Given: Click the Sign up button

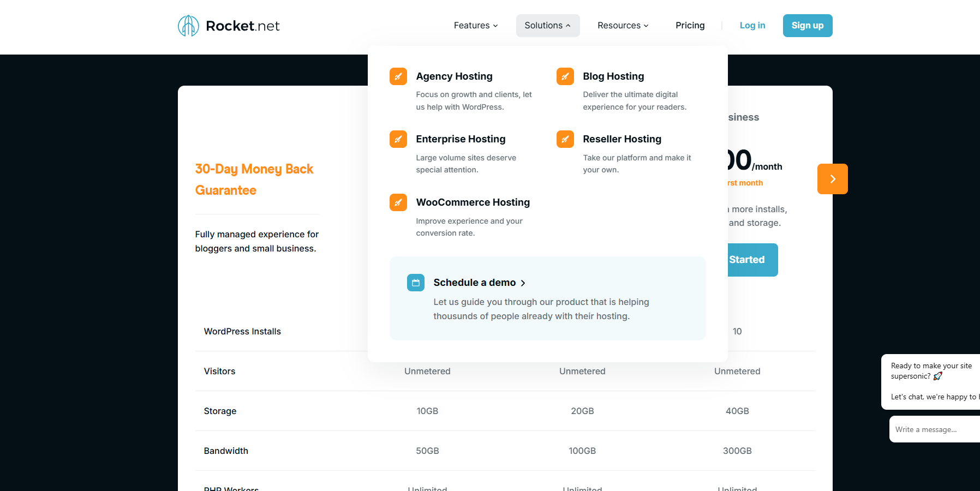Looking at the screenshot, I should (x=807, y=25).
